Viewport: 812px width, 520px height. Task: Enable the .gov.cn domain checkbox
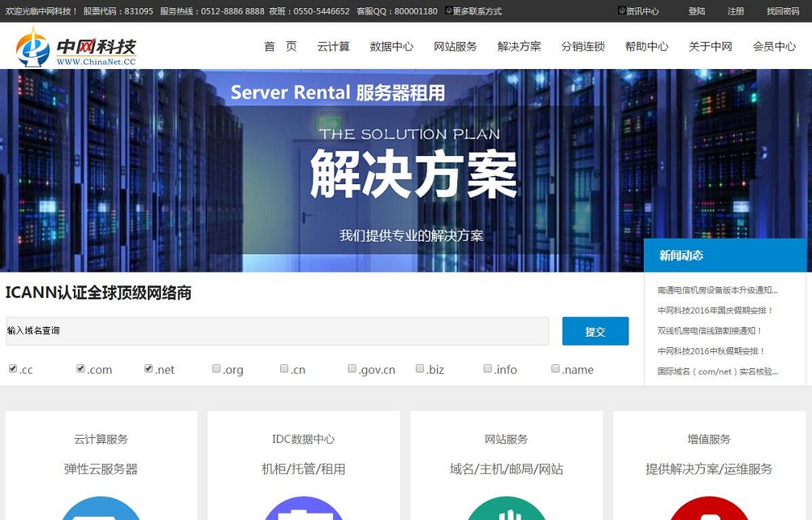coord(352,368)
